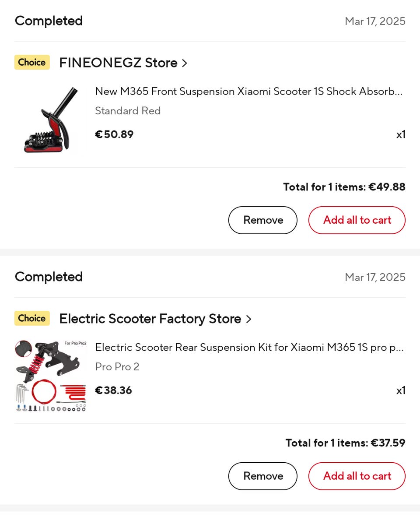The image size is (420, 517).
Task: Click the €50.89 item price
Action: point(114,134)
